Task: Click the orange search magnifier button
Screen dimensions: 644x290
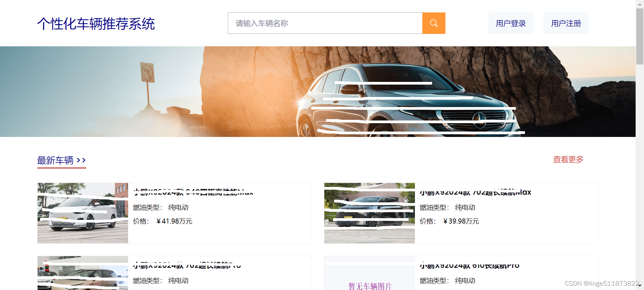Action: [434, 23]
